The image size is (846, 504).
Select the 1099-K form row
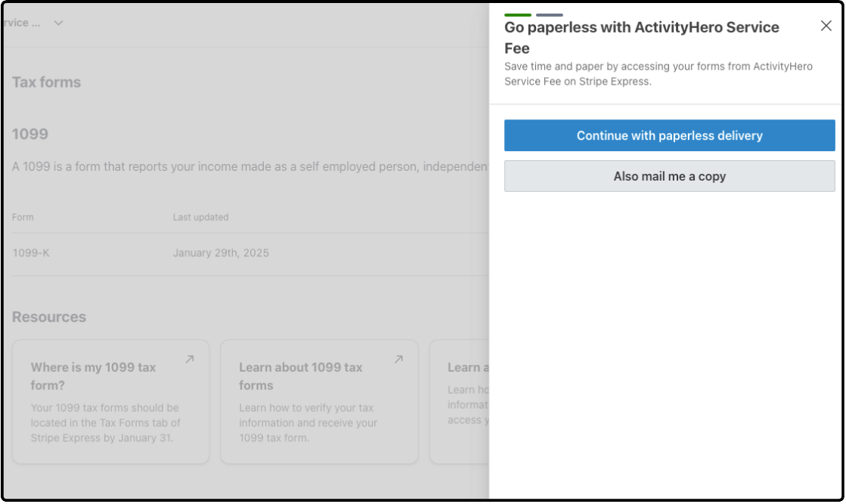coord(250,253)
